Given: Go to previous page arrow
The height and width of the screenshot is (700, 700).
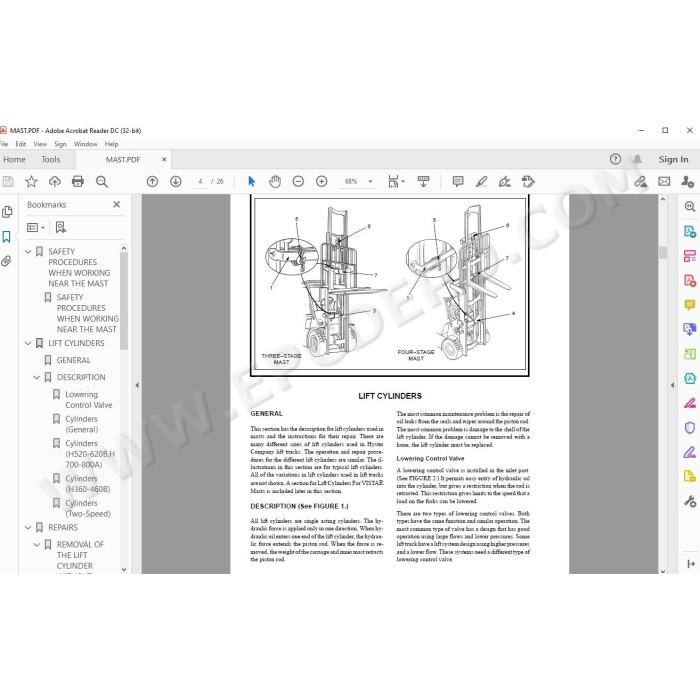Looking at the screenshot, I should pyautogui.click(x=152, y=181).
